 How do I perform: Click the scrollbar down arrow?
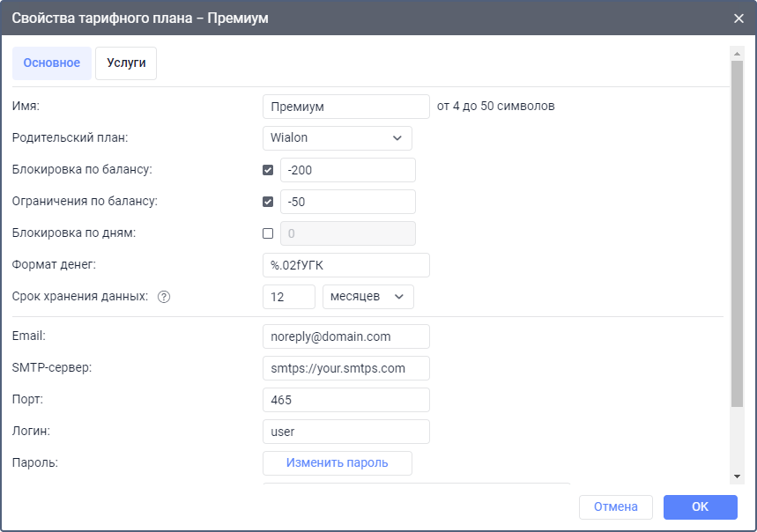point(738,477)
